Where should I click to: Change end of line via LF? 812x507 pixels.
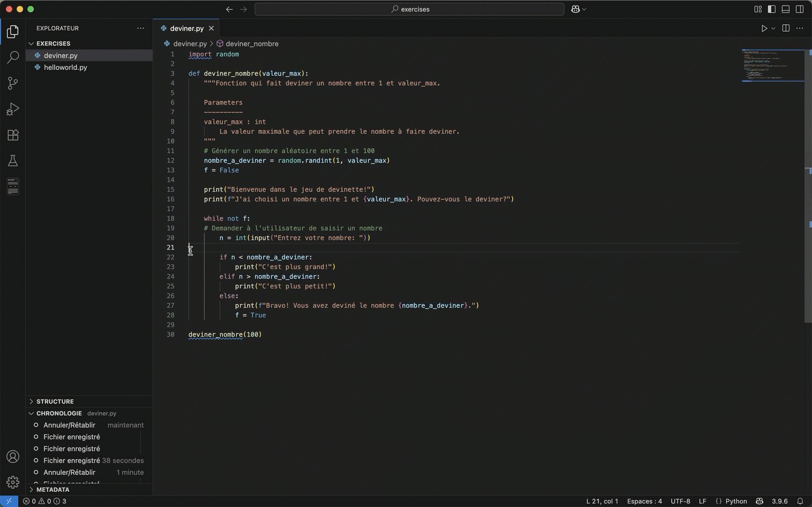point(702,501)
